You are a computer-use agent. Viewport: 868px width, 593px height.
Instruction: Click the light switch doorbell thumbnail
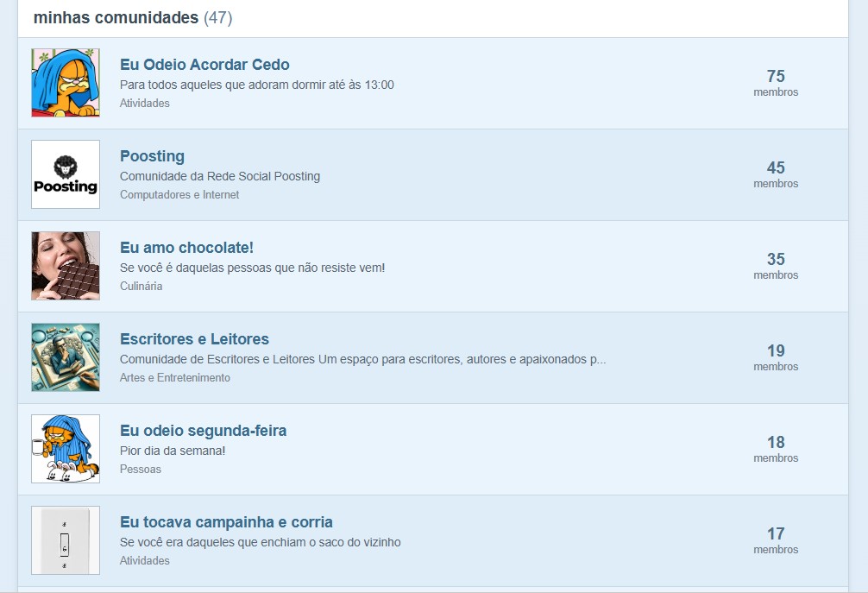click(x=66, y=540)
